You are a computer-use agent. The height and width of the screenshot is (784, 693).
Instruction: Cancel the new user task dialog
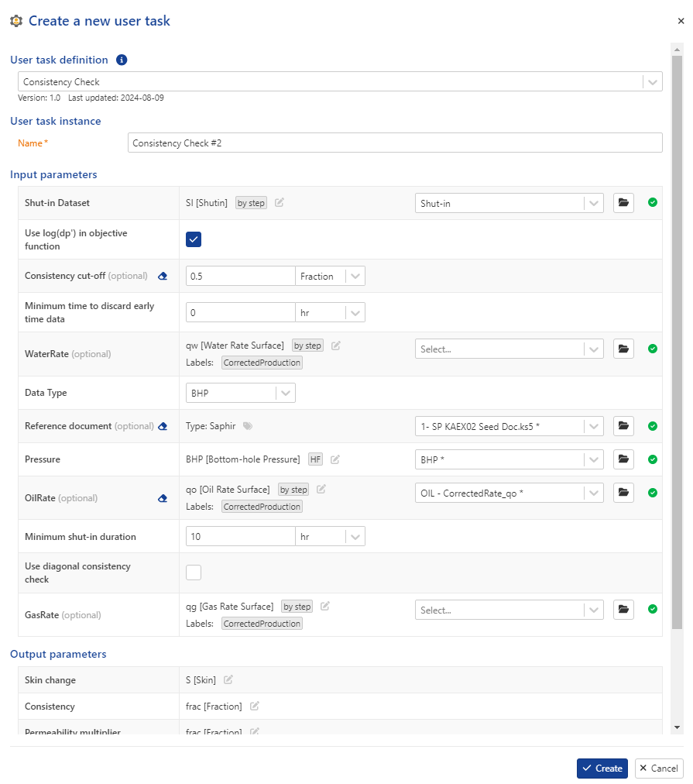point(658,769)
